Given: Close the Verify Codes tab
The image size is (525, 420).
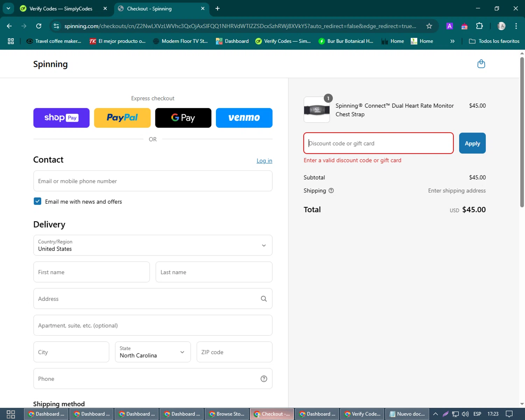Looking at the screenshot, I should 105,8.
